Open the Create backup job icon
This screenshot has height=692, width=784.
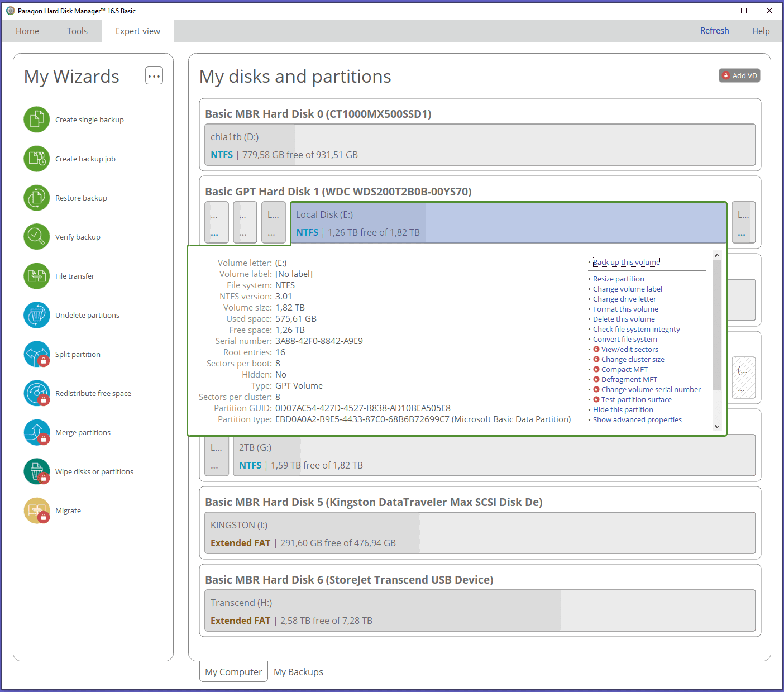[x=37, y=159]
